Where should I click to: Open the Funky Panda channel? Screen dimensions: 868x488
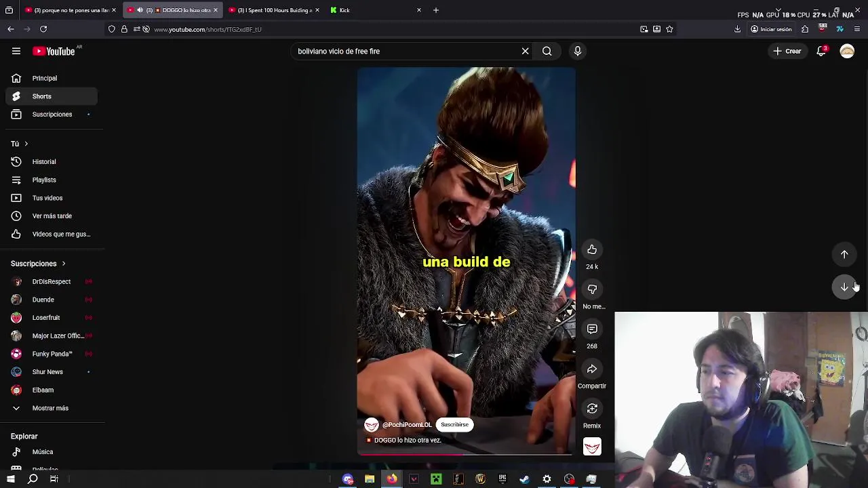(x=52, y=354)
